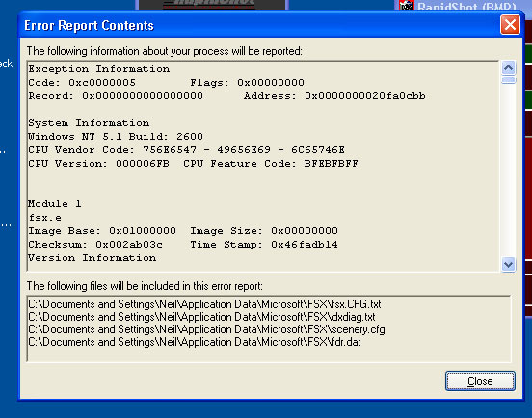Close the Error Report Contents dialog
Viewport: 532px width, 418px height.
480,381
